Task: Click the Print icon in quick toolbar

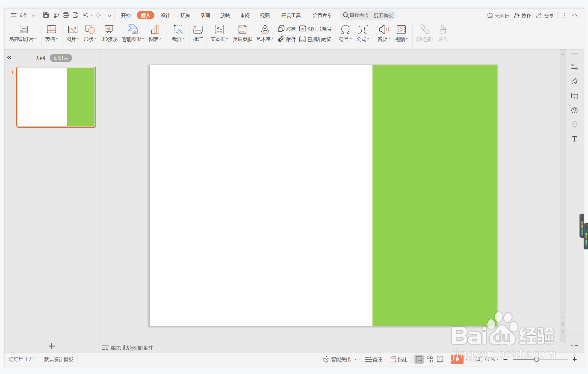Action: click(66, 15)
